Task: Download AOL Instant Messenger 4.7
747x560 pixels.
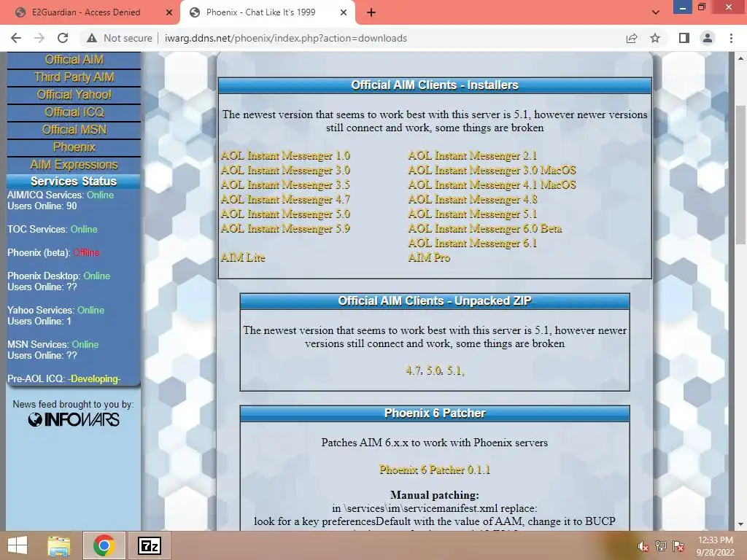Action: click(x=285, y=200)
